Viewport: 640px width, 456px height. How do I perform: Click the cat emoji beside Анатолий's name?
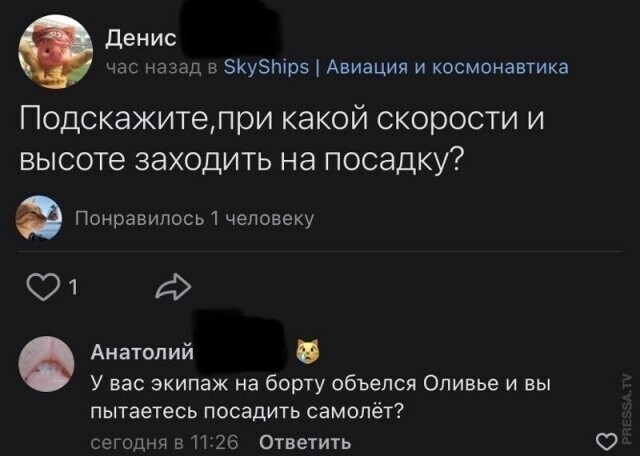click(306, 351)
